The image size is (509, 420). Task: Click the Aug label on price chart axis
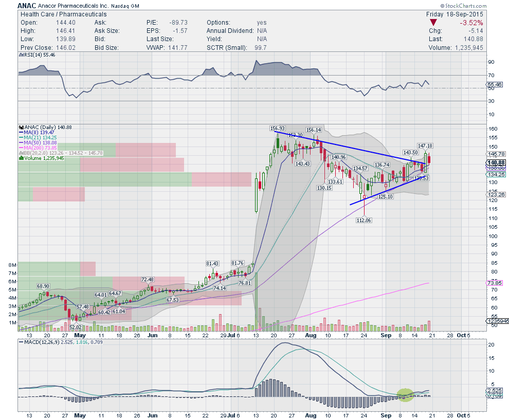pyautogui.click(x=311, y=335)
